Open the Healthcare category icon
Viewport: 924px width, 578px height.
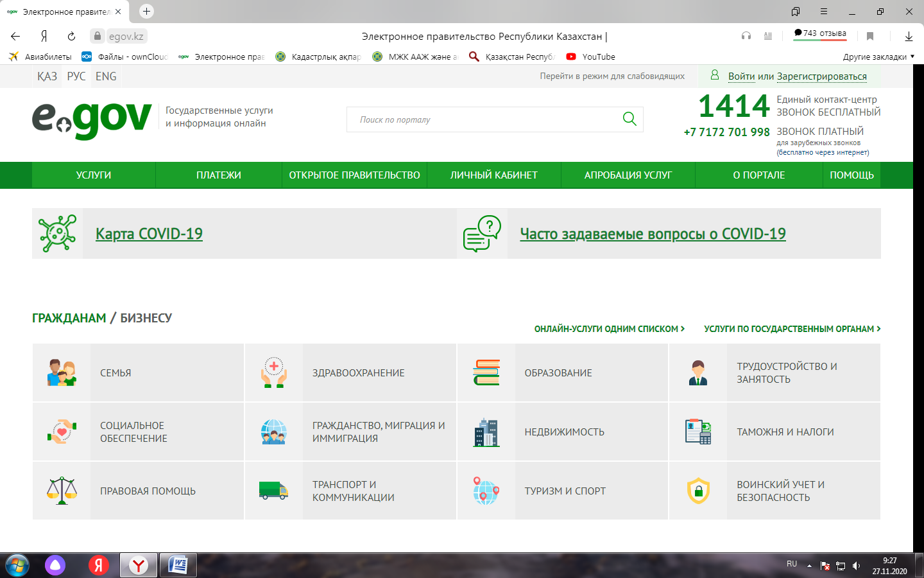(x=273, y=373)
